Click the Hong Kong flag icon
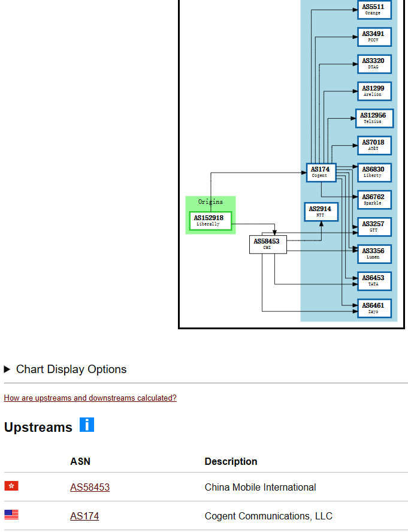Screen dimensions: 408x532 point(11,486)
